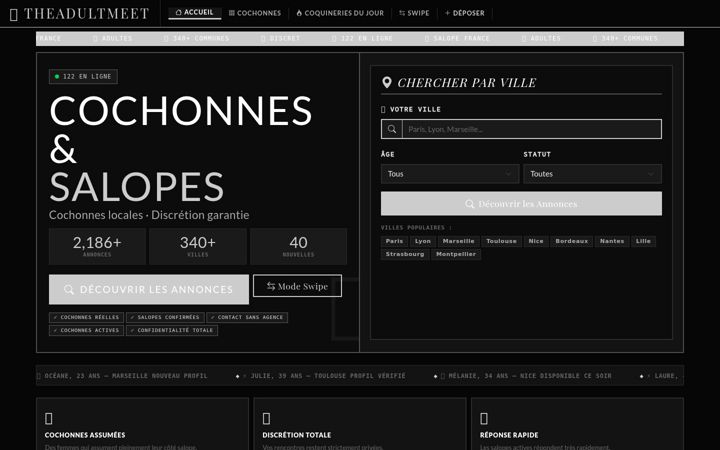
Task: Click the location pin icon by Chercher par ville
Action: pos(387,82)
